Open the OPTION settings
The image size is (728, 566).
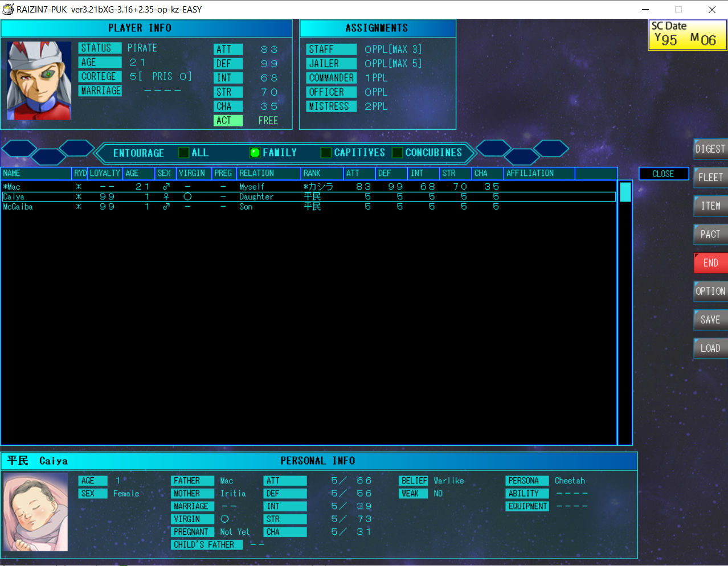(710, 292)
